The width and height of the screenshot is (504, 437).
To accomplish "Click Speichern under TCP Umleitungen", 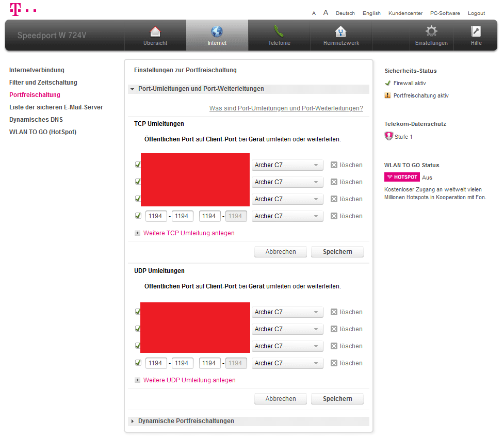I will tap(337, 252).
